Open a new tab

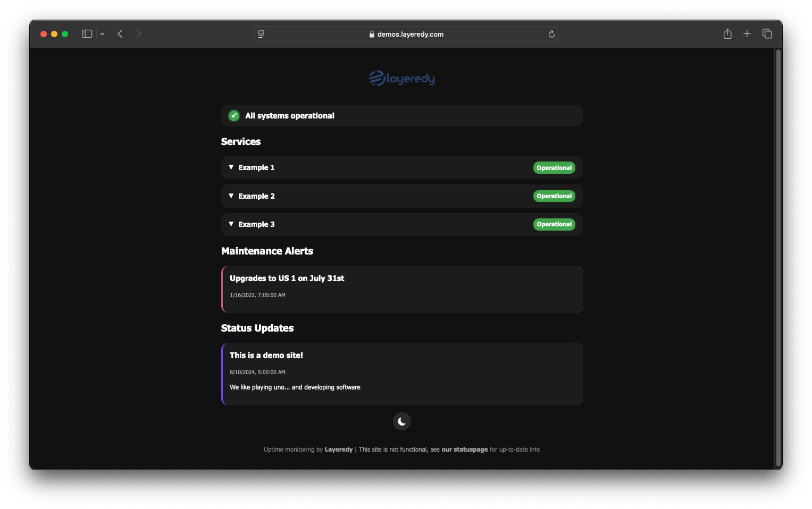(747, 34)
